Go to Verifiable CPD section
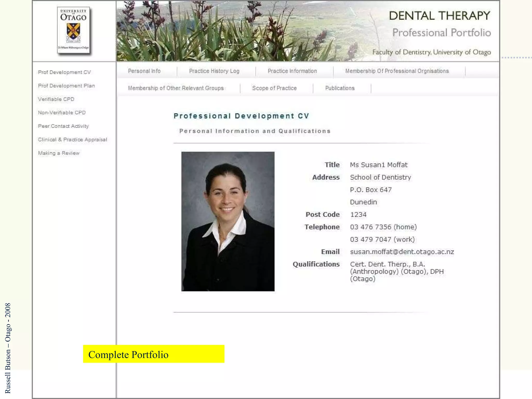The width and height of the screenshot is (532, 399). click(56, 99)
